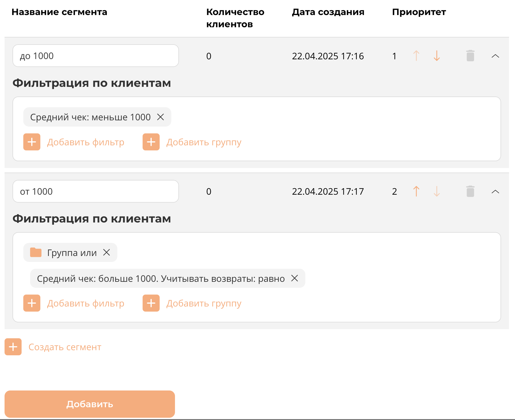Move segment "до 1000" priority down
This screenshot has height=420, width=515.
[437, 56]
